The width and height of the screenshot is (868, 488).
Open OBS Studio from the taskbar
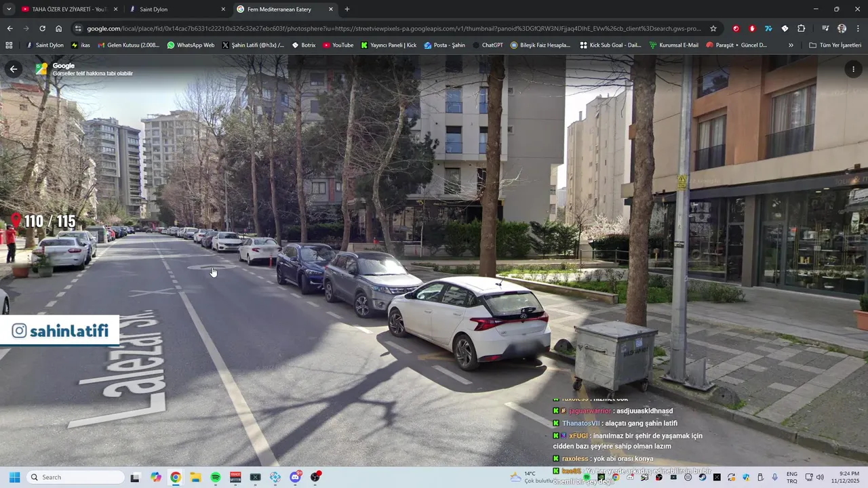[x=315, y=477]
